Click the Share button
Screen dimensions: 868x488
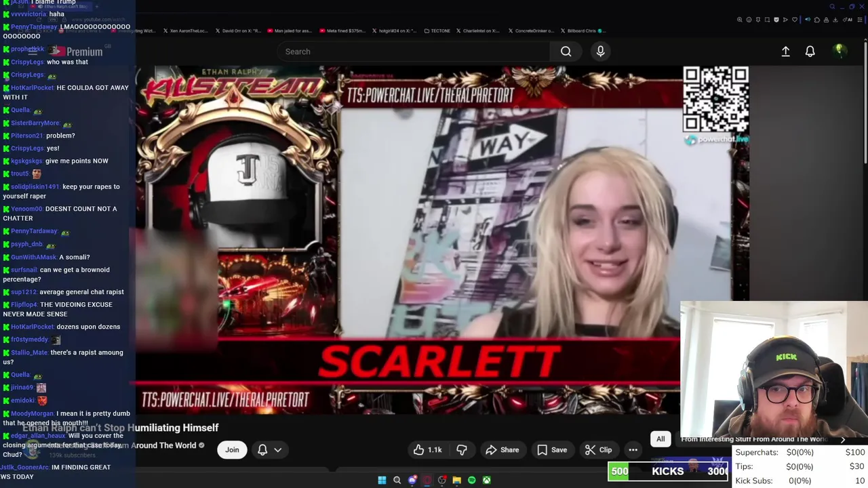(x=502, y=449)
